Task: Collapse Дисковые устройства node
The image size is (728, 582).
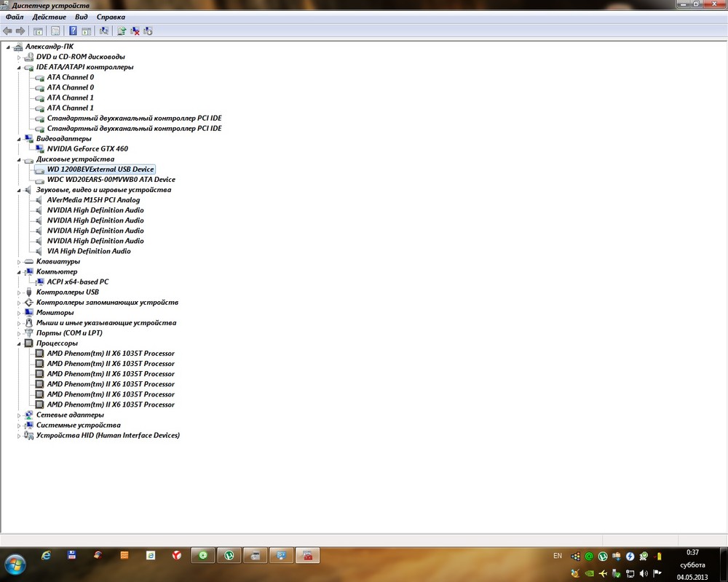Action: (19, 159)
